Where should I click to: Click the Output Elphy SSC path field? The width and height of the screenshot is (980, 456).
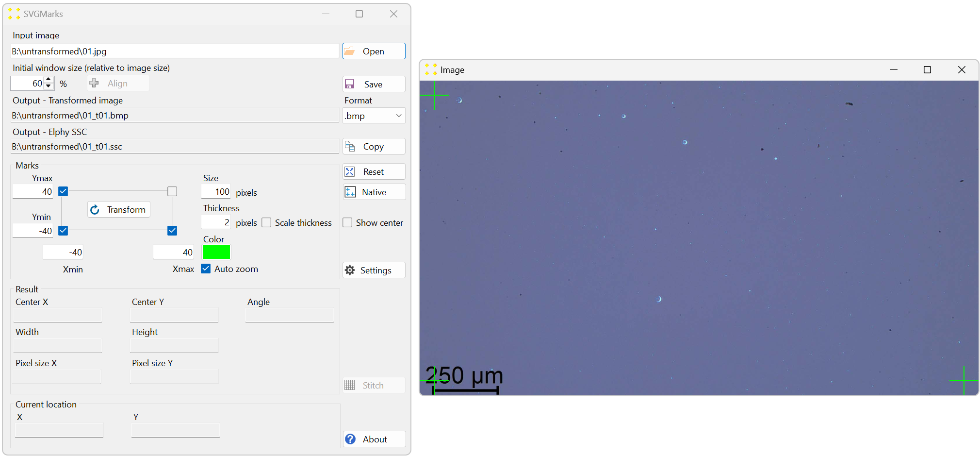(175, 146)
